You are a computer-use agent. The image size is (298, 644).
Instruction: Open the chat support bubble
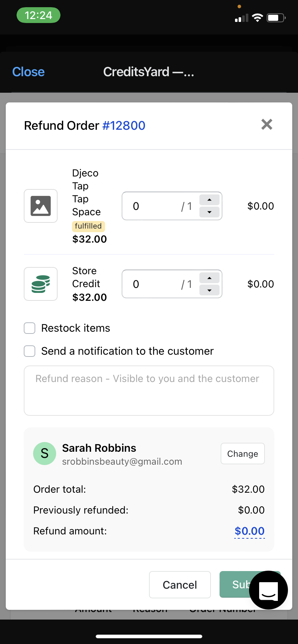point(268,590)
